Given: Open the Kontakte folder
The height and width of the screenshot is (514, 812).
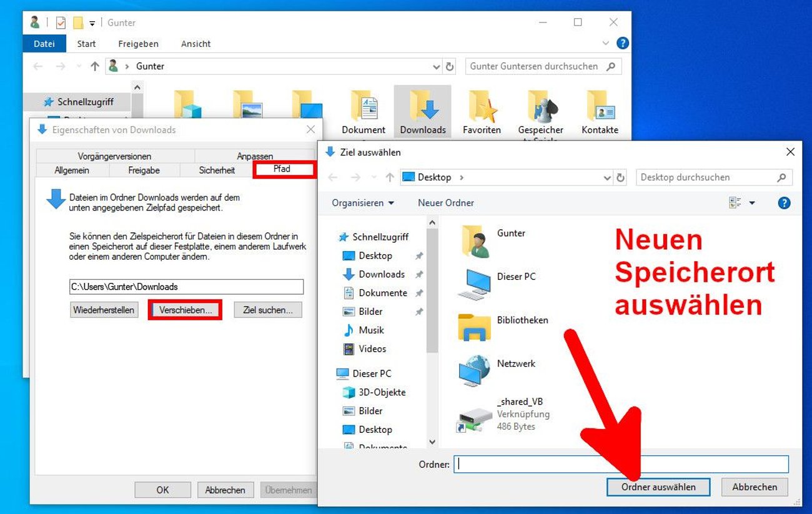Looking at the screenshot, I should [598, 111].
